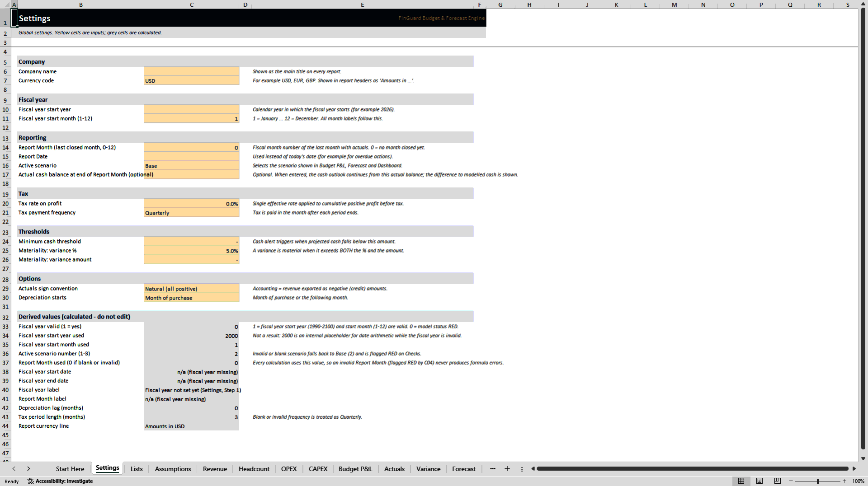
Task: Click the Select All corner triangle
Action: [x=5, y=5]
